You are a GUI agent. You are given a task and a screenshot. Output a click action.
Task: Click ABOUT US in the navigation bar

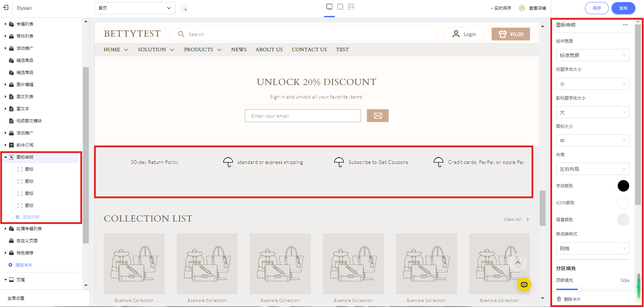[x=269, y=50]
